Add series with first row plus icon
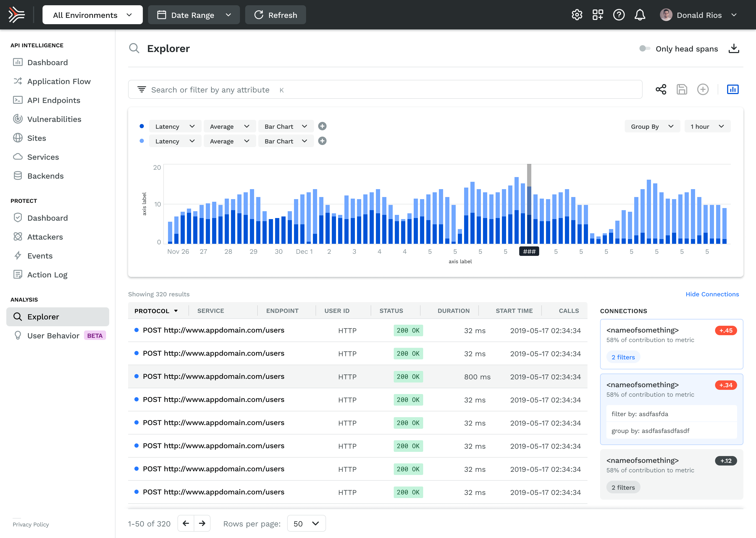 pos(322,126)
